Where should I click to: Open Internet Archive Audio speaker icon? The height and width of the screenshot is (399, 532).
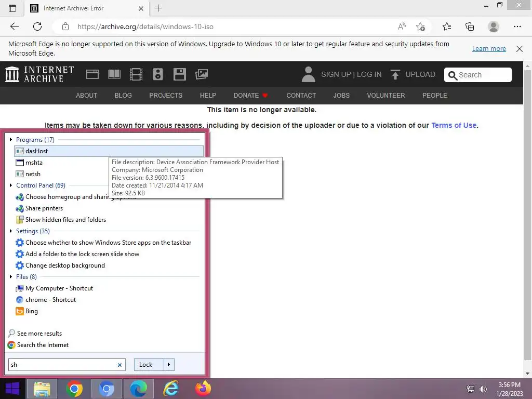tap(158, 74)
